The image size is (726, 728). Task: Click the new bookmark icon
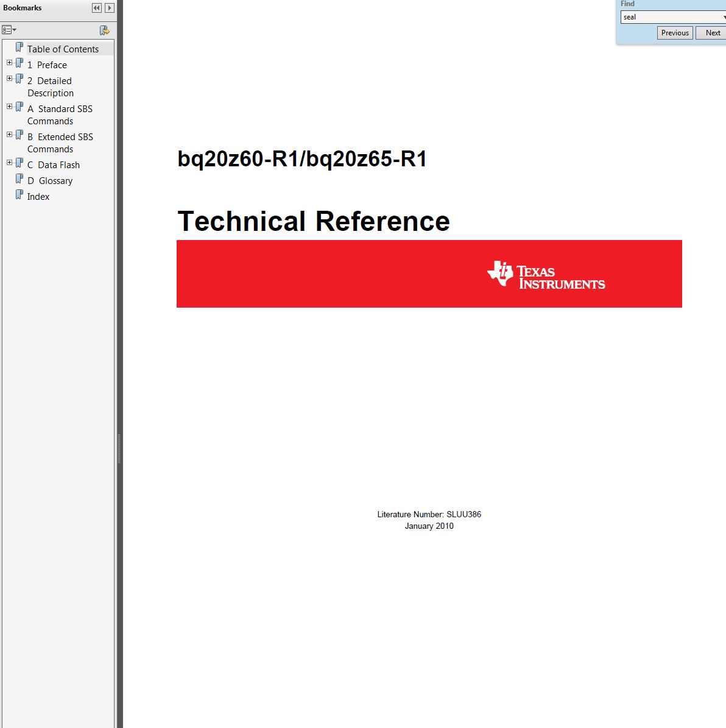[104, 30]
